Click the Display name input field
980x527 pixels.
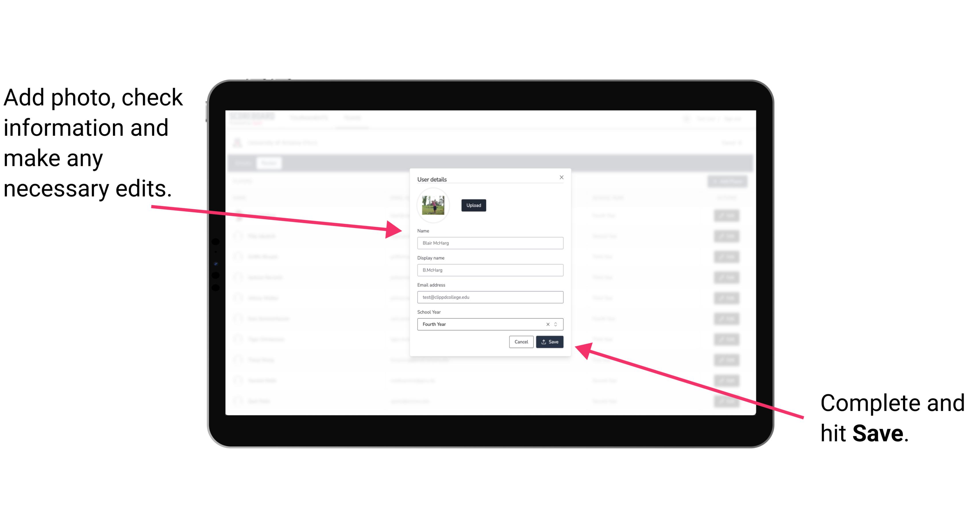click(x=490, y=270)
